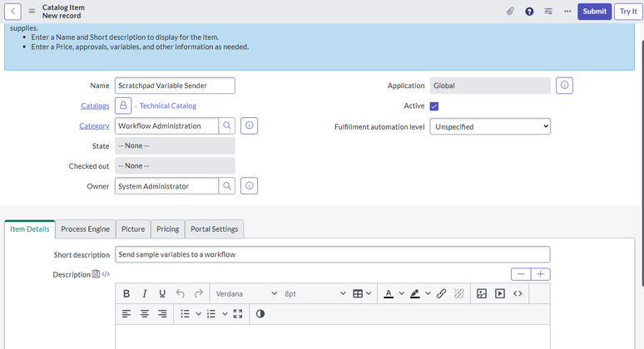Viewport: 644px width, 349px height.
Task: Click the text color A icon
Action: pos(389,293)
